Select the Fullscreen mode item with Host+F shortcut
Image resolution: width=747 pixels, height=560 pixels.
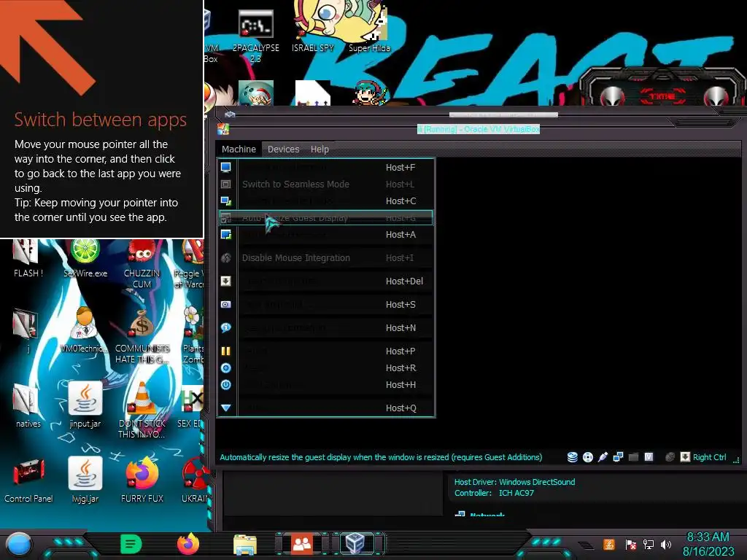coord(326,168)
